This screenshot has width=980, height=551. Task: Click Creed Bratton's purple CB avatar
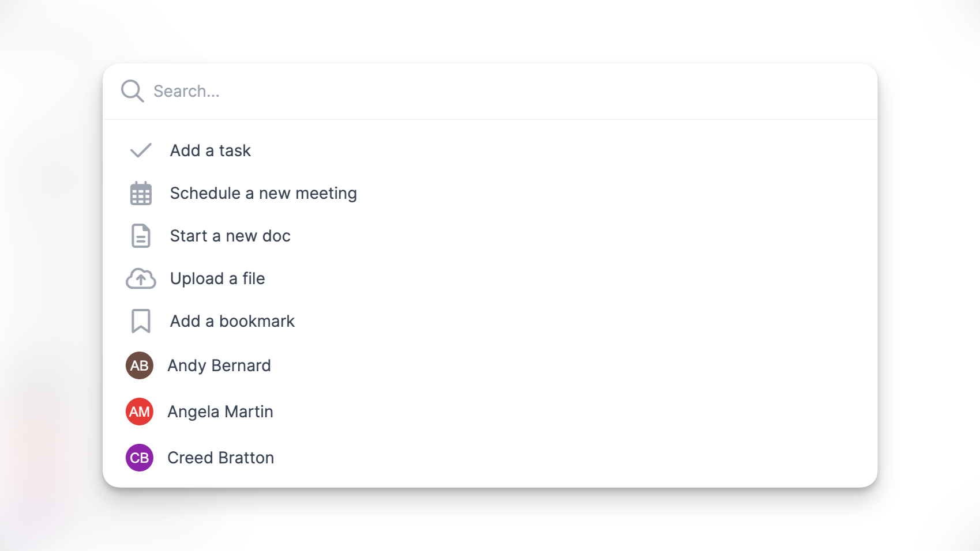click(x=140, y=458)
